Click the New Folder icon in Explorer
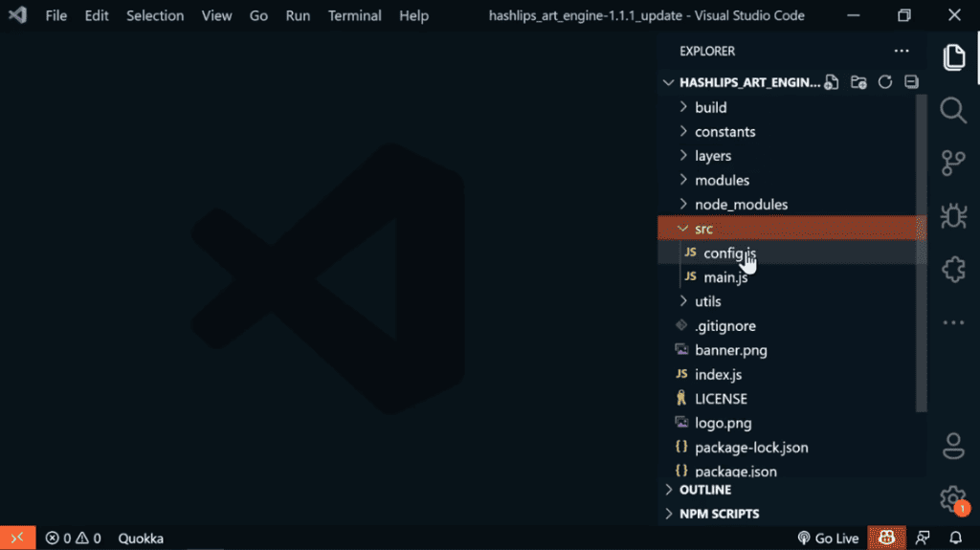980x550 pixels. coord(858,82)
